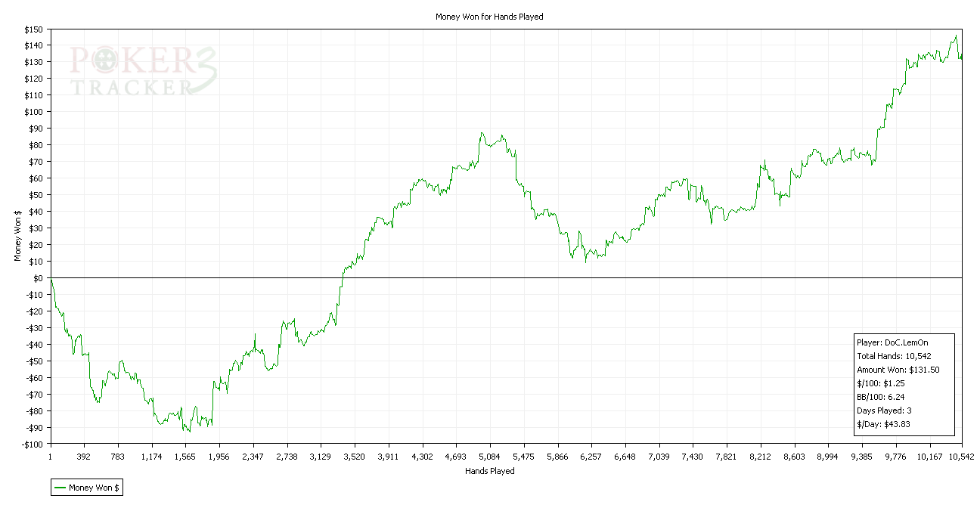Select the 5,084 hands axis label
The image size is (980, 508).
click(x=490, y=457)
